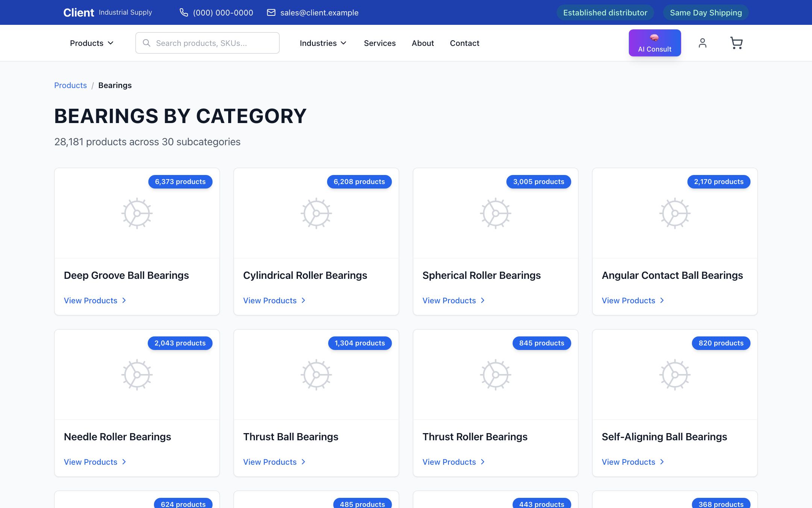Viewport: 812px width, 508px height.
Task: View Products for Angular Contact Ball Bearings
Action: pos(633,300)
